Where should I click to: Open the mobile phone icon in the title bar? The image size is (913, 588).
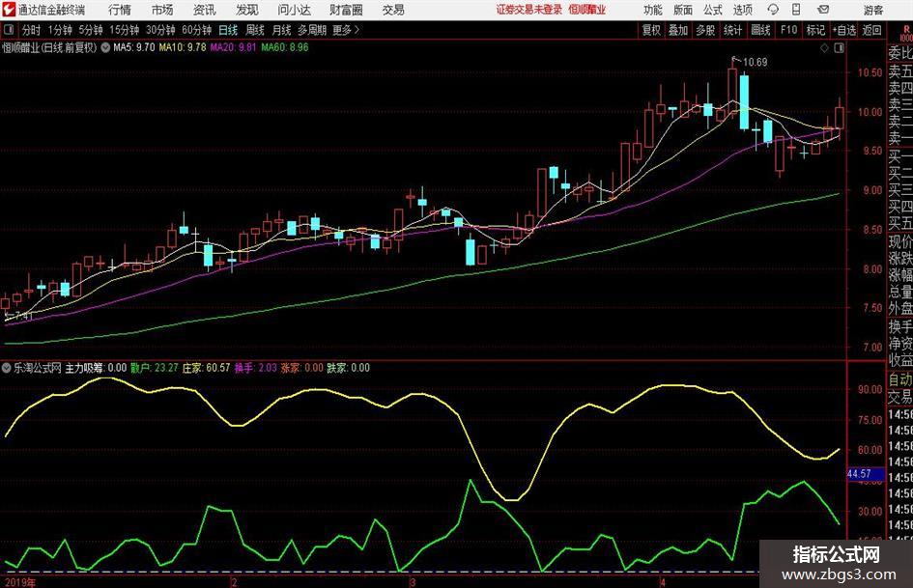pyautogui.click(x=796, y=10)
